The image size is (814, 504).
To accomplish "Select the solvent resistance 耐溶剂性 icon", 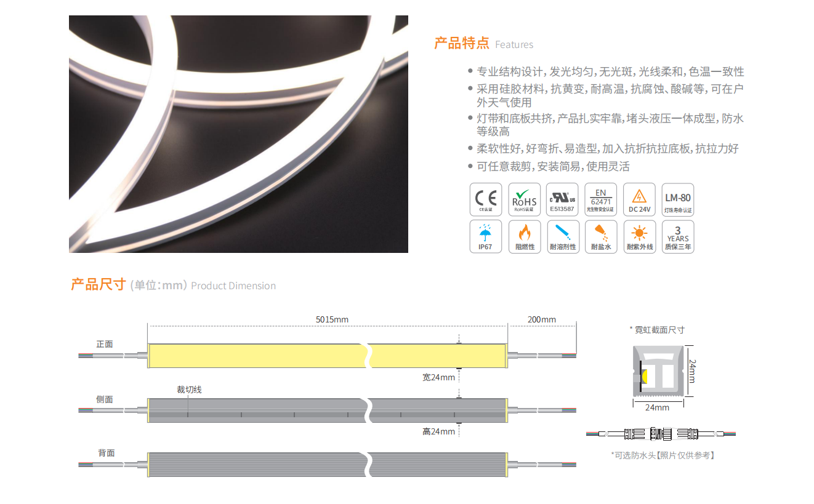I will (562, 237).
